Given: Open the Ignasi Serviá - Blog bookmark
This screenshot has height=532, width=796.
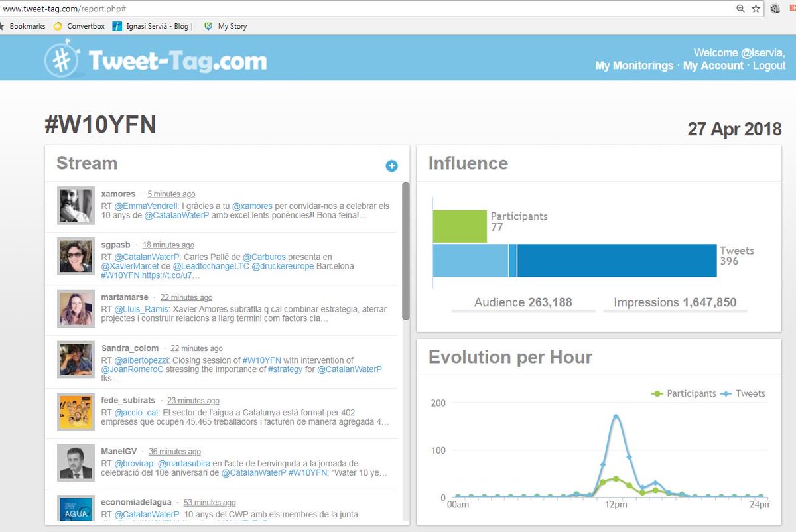Looking at the screenshot, I should 151,26.
